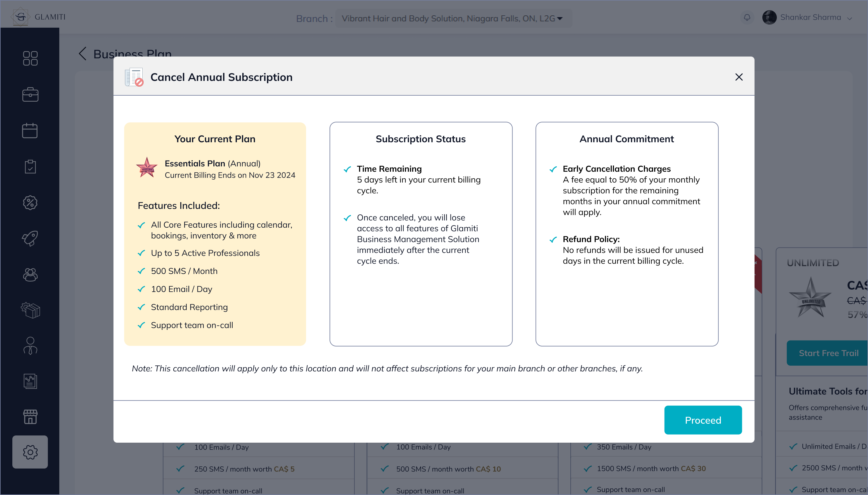Open the package inventory box icon
Image resolution: width=868 pixels, height=495 pixels.
coord(30,310)
